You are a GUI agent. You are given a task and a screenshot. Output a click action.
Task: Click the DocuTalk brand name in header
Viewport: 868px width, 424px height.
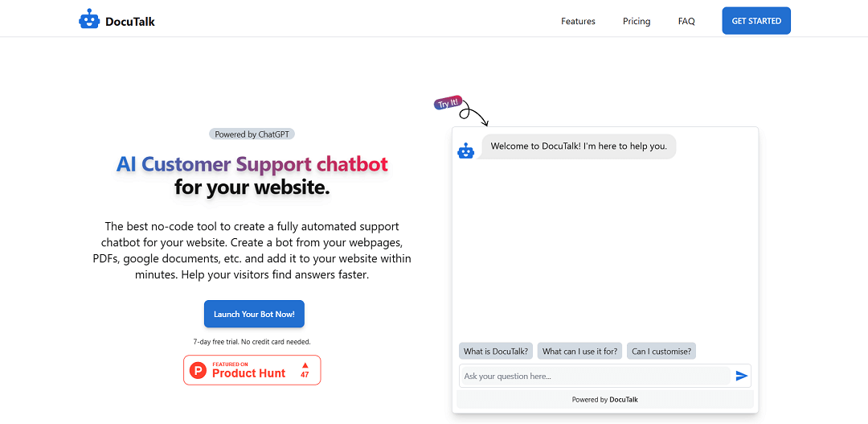click(x=130, y=22)
